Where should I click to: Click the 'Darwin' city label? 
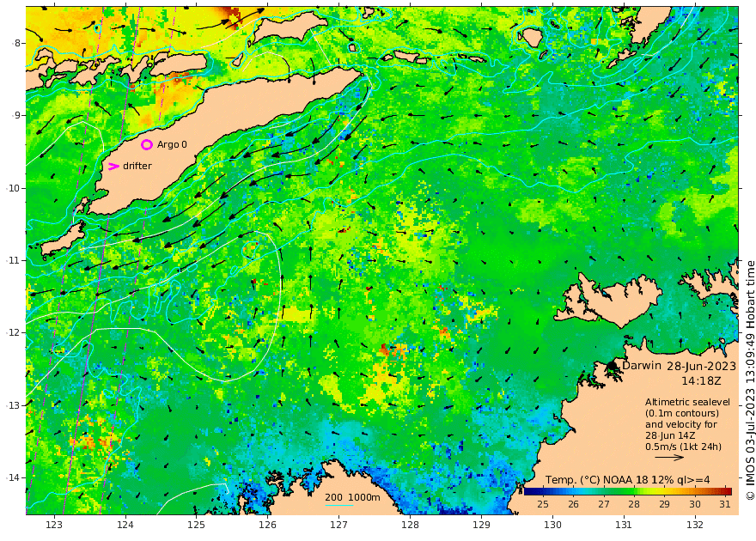(x=642, y=365)
